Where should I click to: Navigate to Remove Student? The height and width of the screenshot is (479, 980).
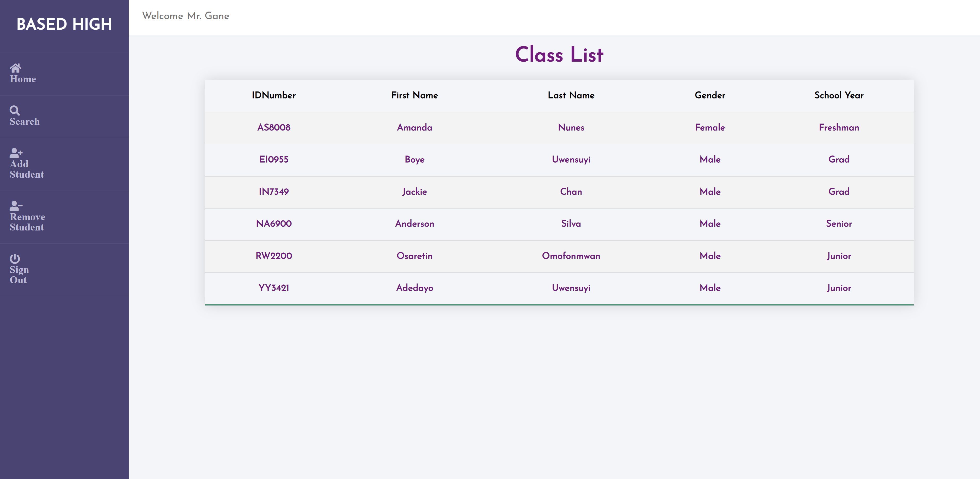click(x=27, y=222)
